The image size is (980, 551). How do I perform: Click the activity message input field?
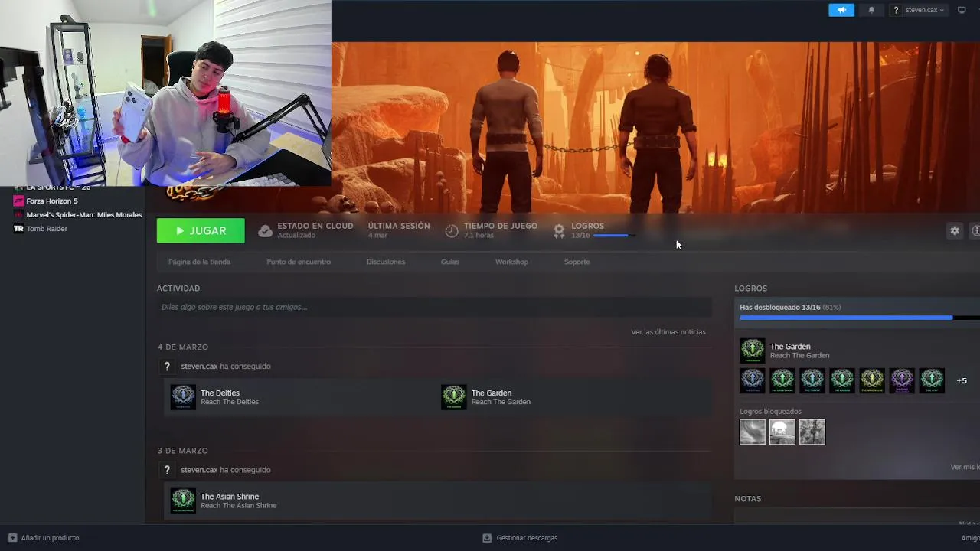tap(434, 307)
